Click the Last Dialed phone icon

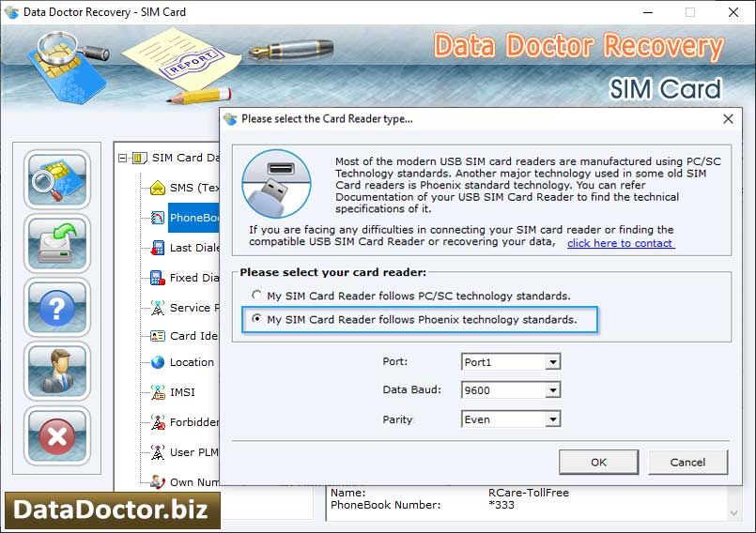(158, 248)
